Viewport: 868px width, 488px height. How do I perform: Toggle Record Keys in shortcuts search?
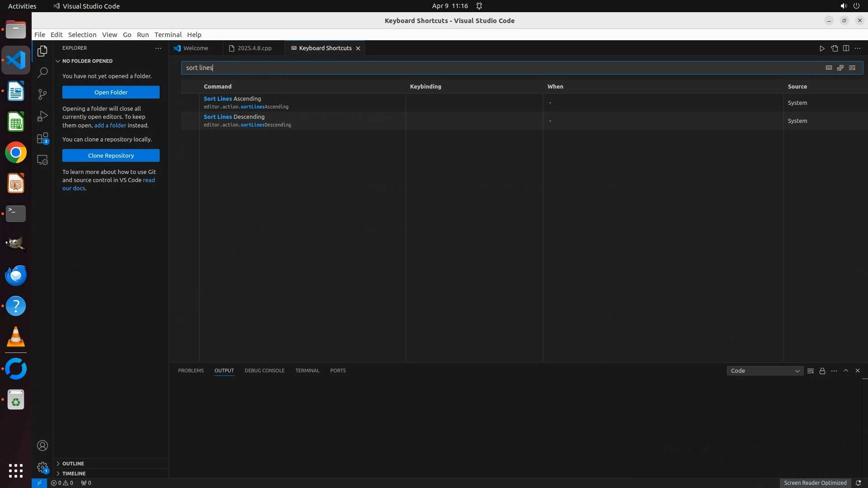(829, 68)
